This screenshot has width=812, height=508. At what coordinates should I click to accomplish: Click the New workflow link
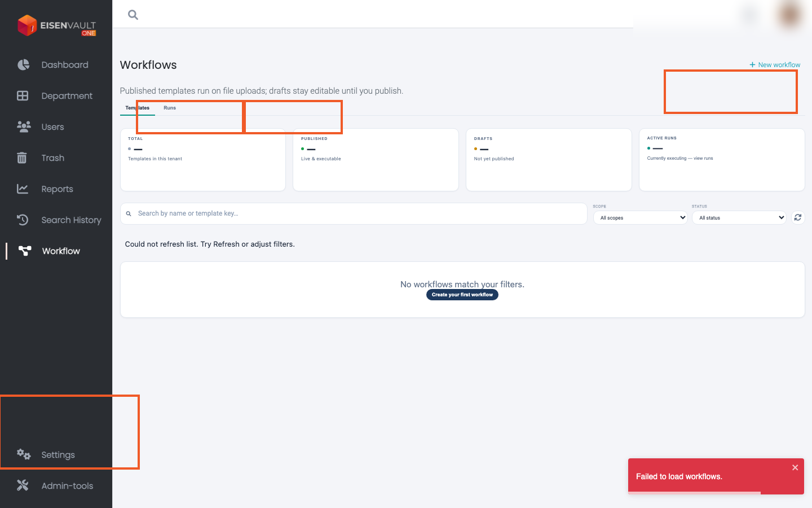pos(775,65)
